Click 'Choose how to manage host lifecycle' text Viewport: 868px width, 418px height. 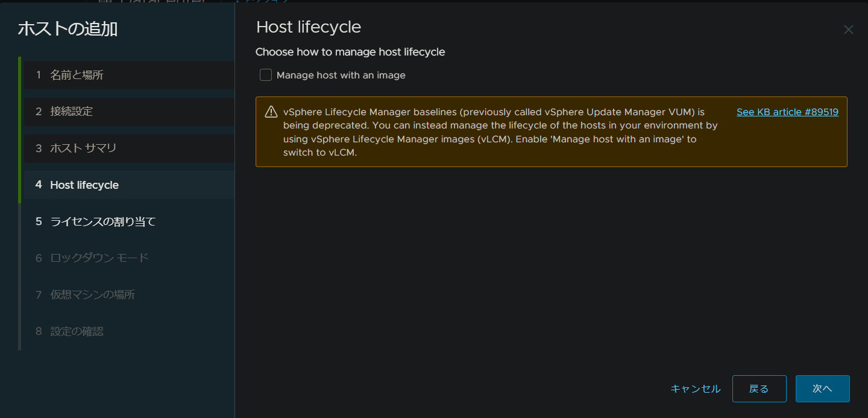point(350,52)
